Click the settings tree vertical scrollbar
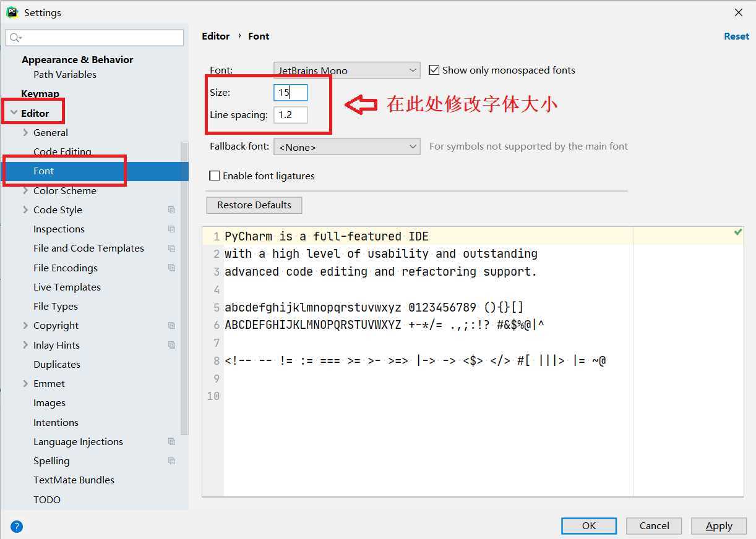756x539 pixels. (184, 287)
